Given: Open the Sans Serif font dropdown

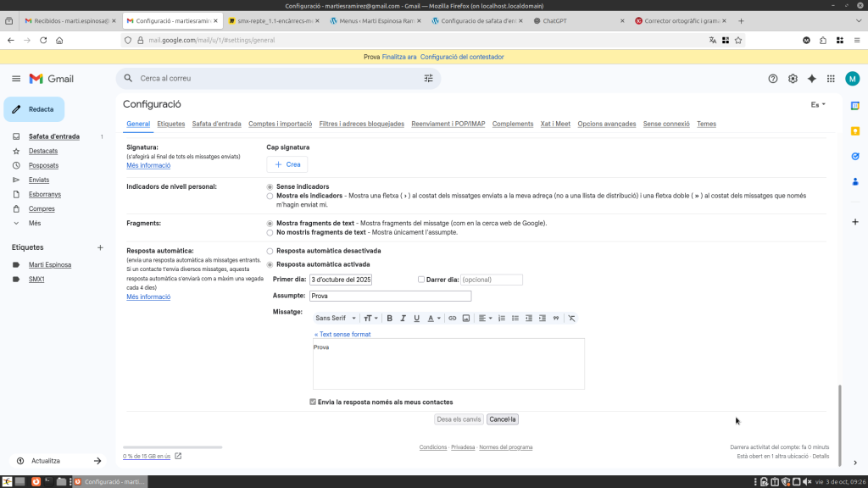Looking at the screenshot, I should pyautogui.click(x=336, y=319).
